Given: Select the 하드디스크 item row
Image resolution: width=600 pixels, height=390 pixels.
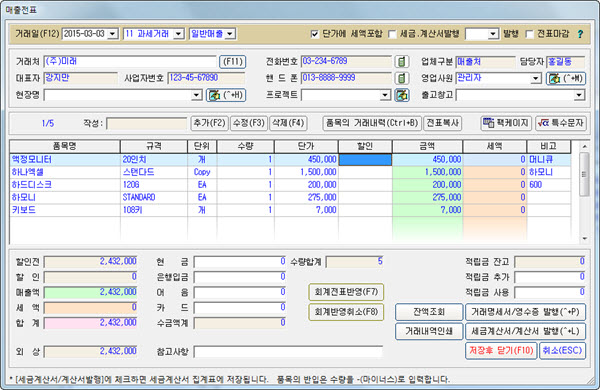Looking at the screenshot, I should [x=290, y=185].
